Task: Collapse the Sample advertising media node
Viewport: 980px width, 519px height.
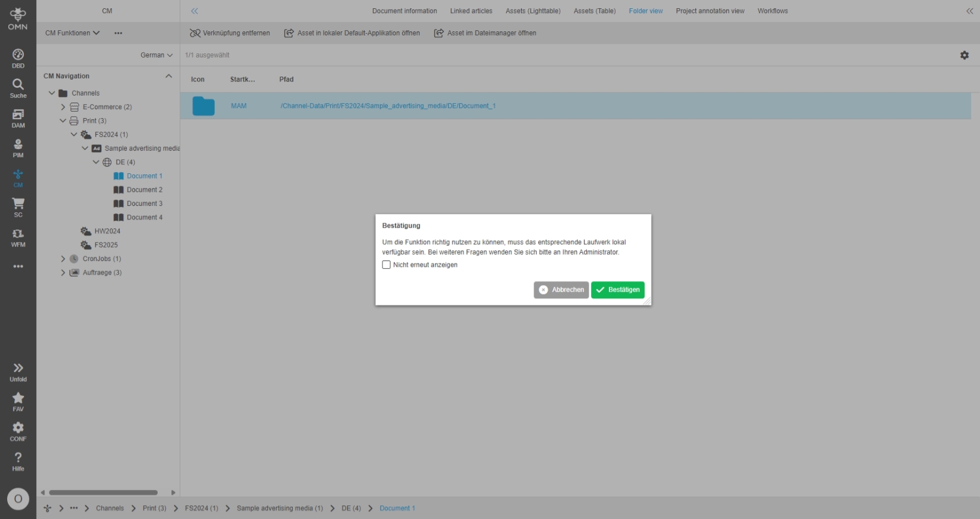Action: pos(85,148)
